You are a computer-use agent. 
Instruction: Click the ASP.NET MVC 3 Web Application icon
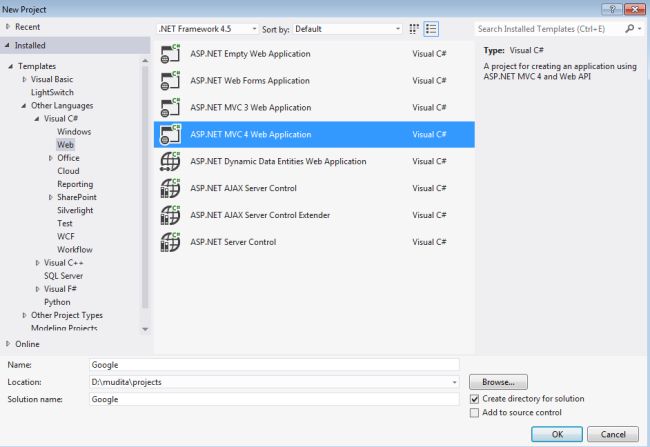[170, 108]
